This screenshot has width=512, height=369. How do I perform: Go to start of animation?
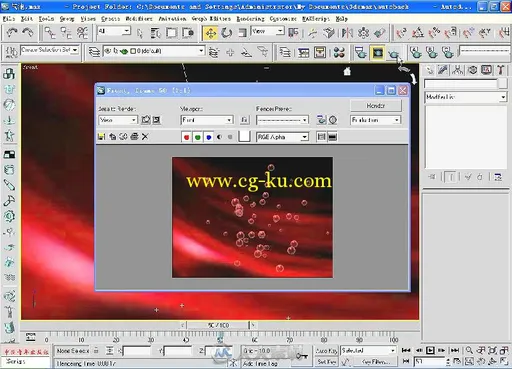[x=406, y=350]
